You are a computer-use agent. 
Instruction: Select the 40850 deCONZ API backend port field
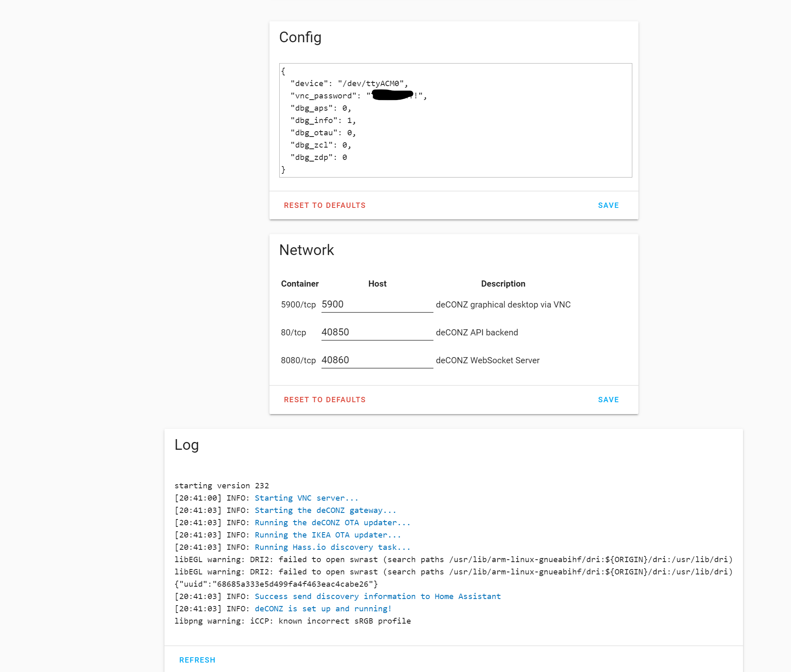pos(376,332)
